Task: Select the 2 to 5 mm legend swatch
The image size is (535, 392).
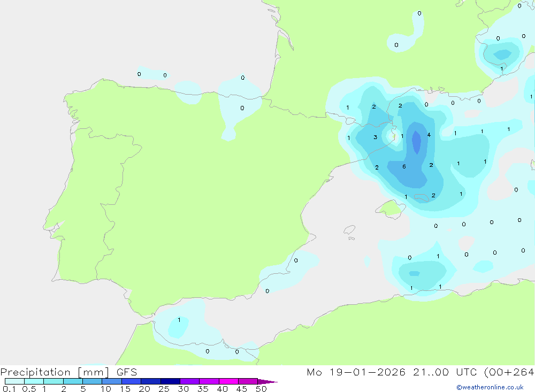Action: tap(73, 381)
